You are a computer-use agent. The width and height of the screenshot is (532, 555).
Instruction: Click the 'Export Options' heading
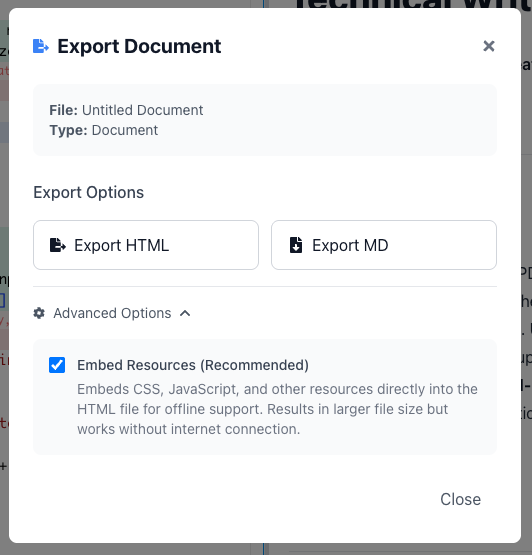pyautogui.click(x=88, y=193)
